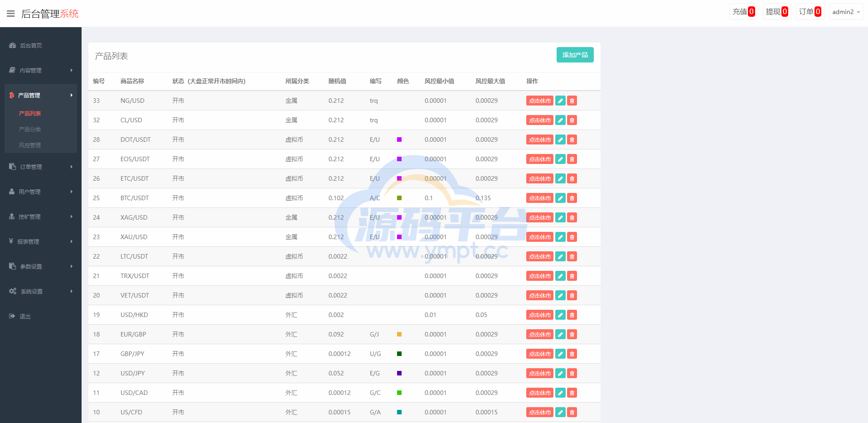The image size is (868, 423).
Task: Click the gears icon beside 系统设置
Action: (x=13, y=291)
